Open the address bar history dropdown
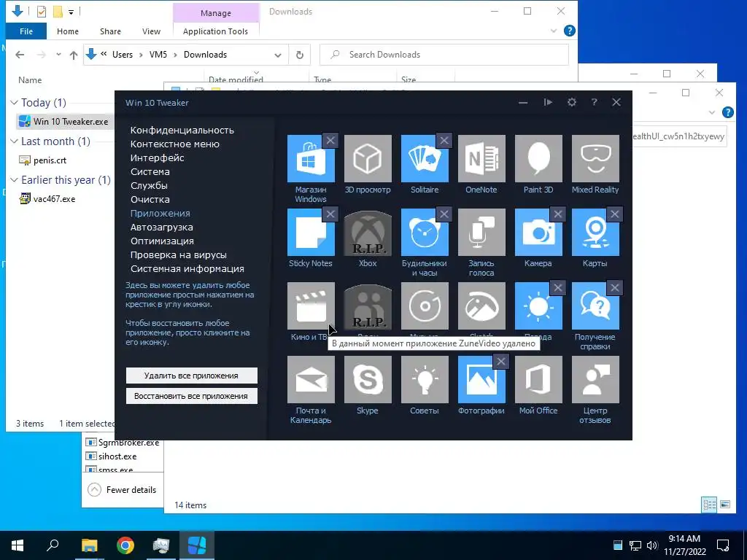Screen dimensions: 747x560 (278, 55)
